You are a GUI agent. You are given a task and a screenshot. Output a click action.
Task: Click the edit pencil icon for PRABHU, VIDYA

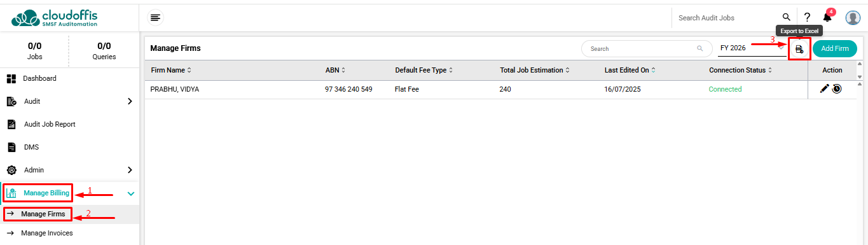pyautogui.click(x=825, y=89)
